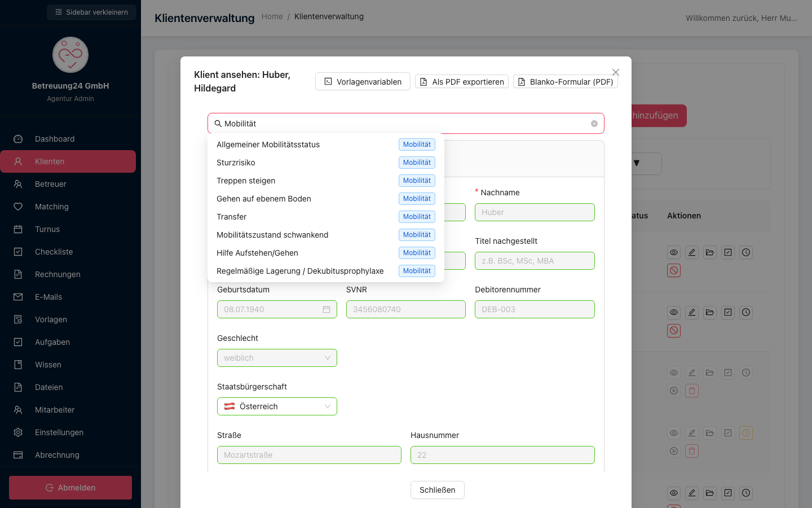Open E-Mails via its envelope icon

pos(18,297)
